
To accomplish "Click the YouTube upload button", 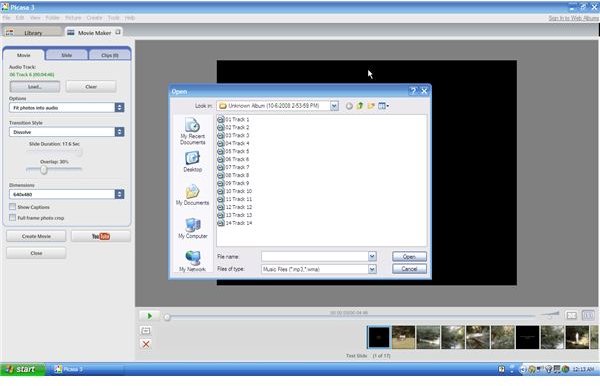I will point(101,236).
